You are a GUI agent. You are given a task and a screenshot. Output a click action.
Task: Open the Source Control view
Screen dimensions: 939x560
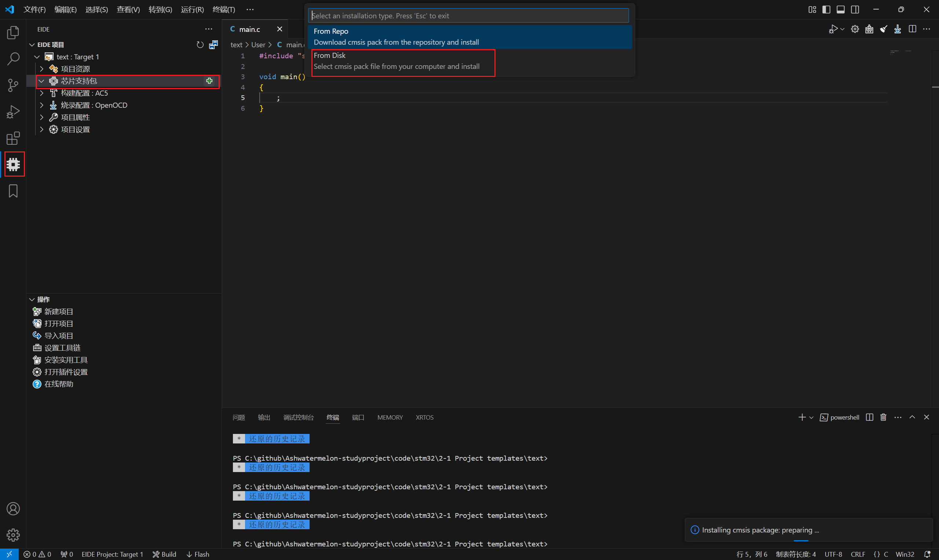pyautogui.click(x=13, y=85)
